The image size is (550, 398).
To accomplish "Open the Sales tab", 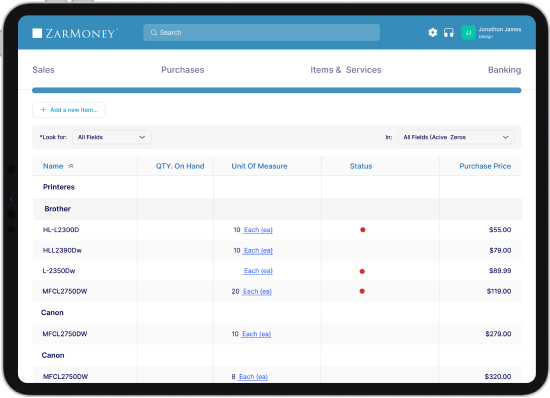I will [43, 70].
